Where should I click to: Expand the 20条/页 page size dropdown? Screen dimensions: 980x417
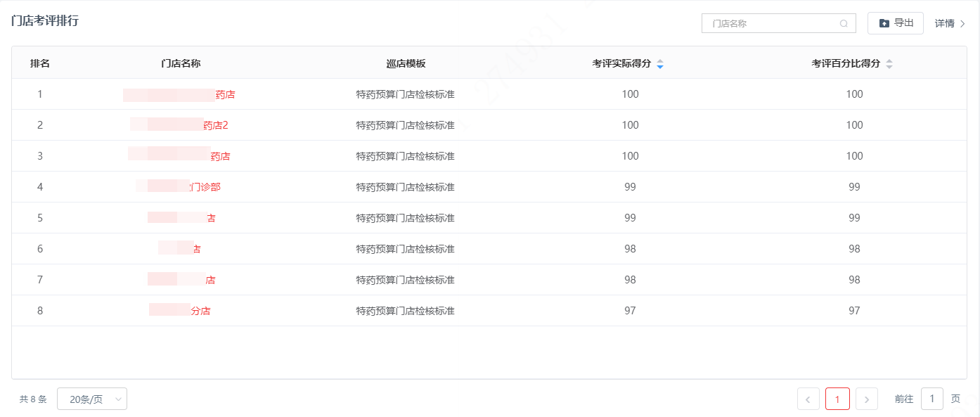coord(92,399)
